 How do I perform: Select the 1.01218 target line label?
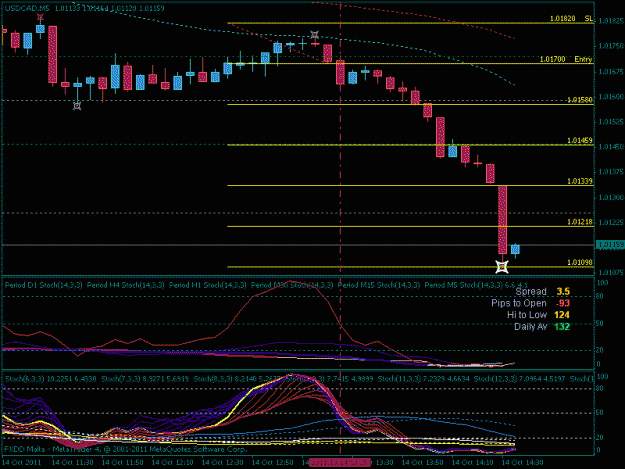(580, 222)
